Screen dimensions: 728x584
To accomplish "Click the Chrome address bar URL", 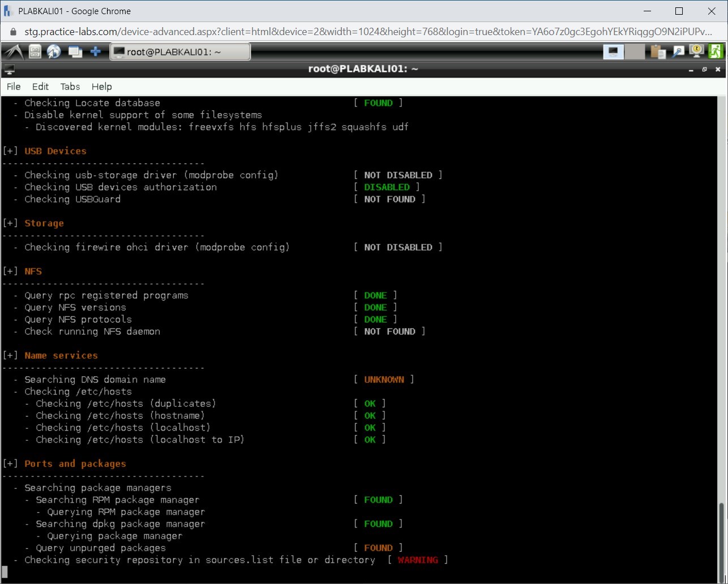I will (x=362, y=32).
